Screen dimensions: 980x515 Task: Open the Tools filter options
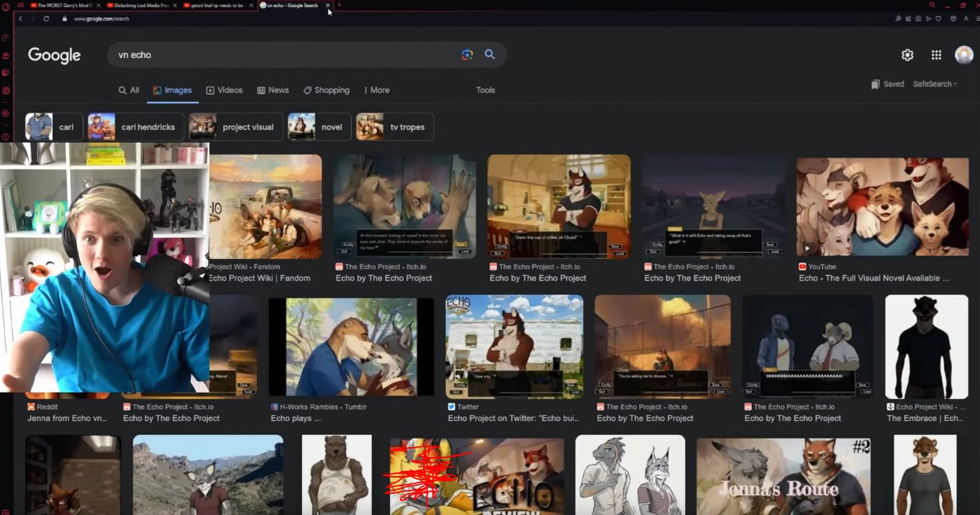(x=485, y=90)
